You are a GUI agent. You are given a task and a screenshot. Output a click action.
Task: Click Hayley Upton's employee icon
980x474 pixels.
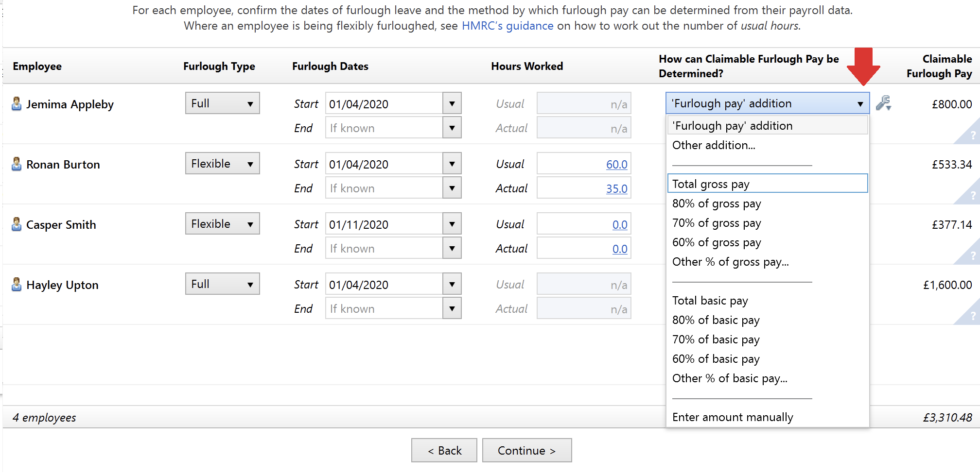[17, 284]
